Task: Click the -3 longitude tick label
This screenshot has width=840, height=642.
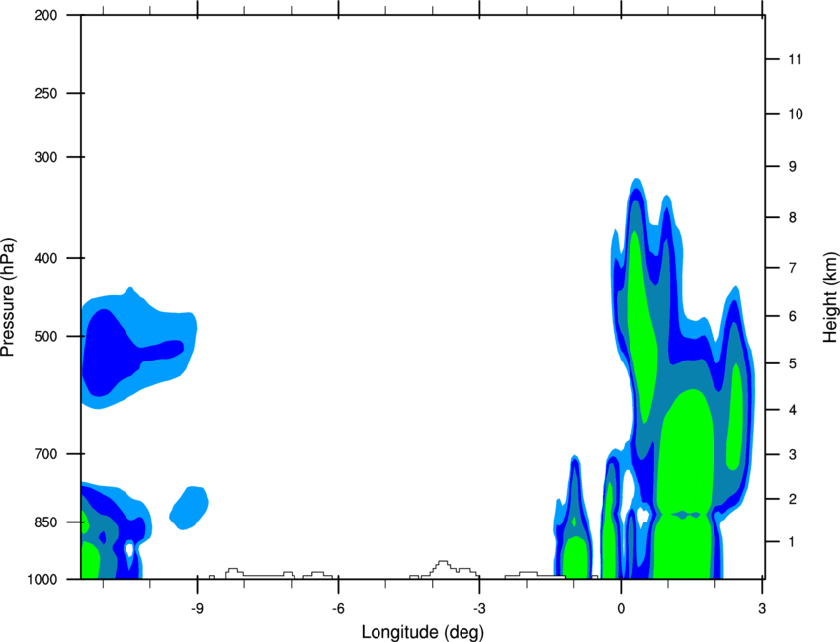Action: coord(479,609)
